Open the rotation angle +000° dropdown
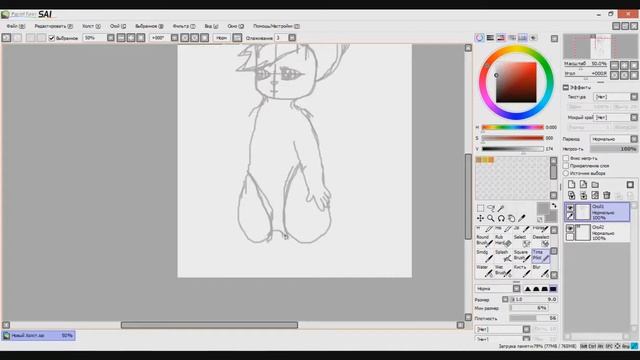Viewport: 640px width, 360px height. pyautogui.click(x=174, y=38)
